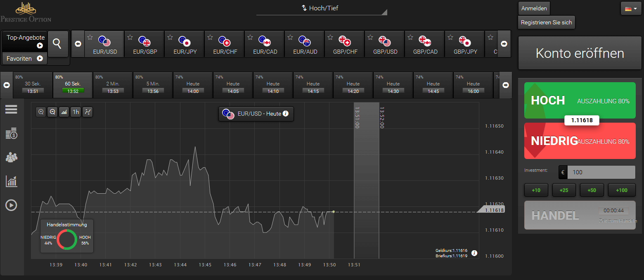Click the Prestige Option logo
644x280 pixels.
pyautogui.click(x=26, y=12)
